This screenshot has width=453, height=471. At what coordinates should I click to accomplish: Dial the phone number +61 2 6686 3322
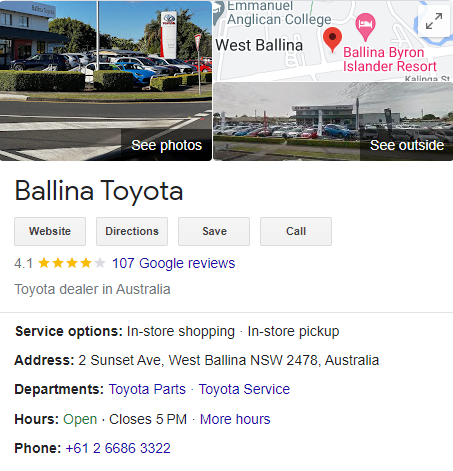[118, 448]
